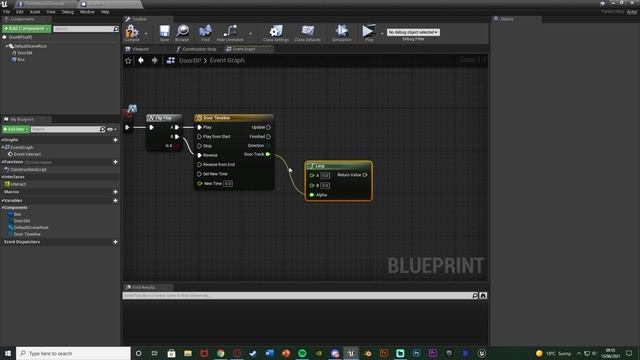This screenshot has height=360, width=640.
Task: Select the Door Timeline node header
Action: point(234,118)
